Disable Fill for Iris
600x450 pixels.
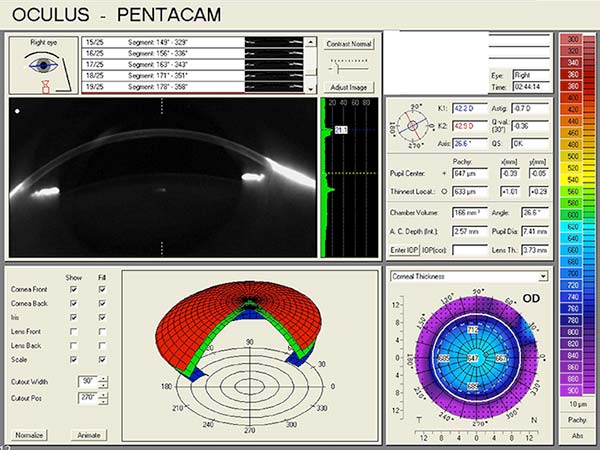pyautogui.click(x=102, y=315)
